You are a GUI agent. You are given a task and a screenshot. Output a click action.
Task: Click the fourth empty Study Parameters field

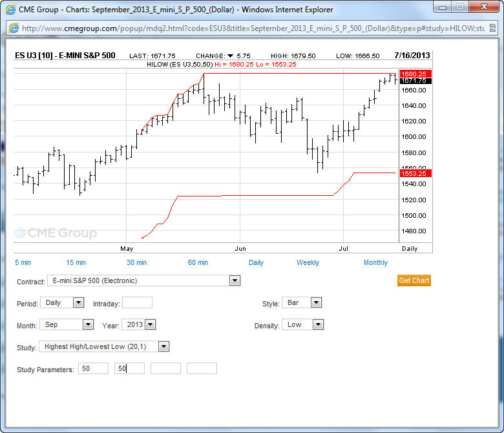pyautogui.click(x=202, y=368)
